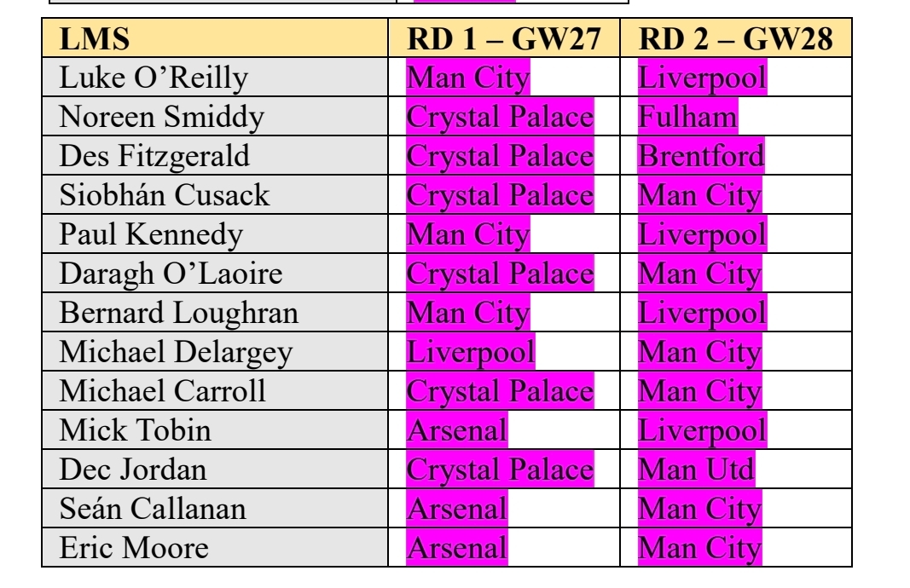Viewport: 910px width, 588px height.
Task: Click Luke O'Reilly's RD 2 Liverpool pick
Action: coord(702,78)
